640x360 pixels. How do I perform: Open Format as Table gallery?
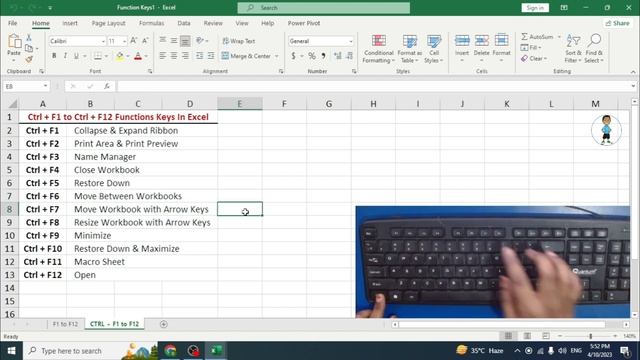(409, 49)
